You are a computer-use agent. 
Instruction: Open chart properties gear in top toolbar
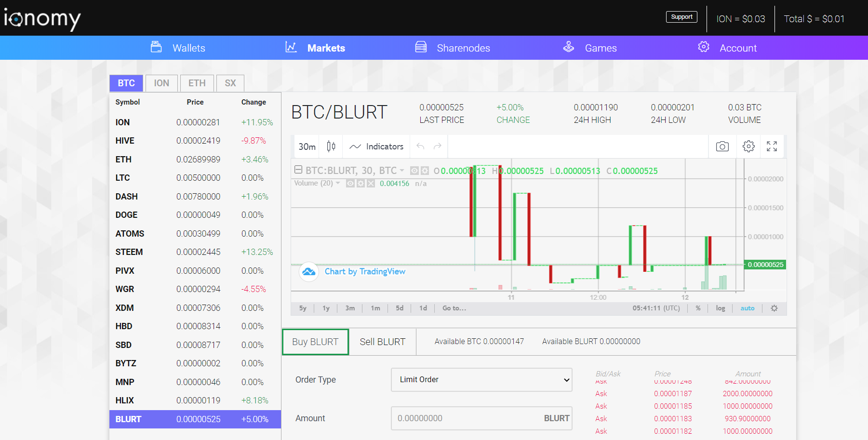pyautogui.click(x=748, y=147)
